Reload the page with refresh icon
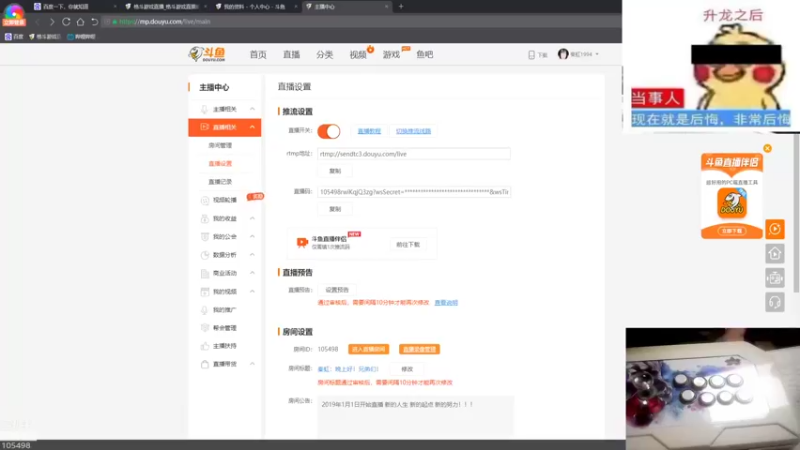The height and width of the screenshot is (450, 800). click(66, 22)
